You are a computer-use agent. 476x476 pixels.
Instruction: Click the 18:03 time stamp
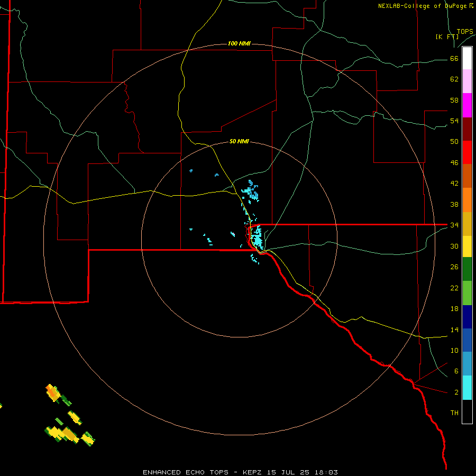click(325, 472)
